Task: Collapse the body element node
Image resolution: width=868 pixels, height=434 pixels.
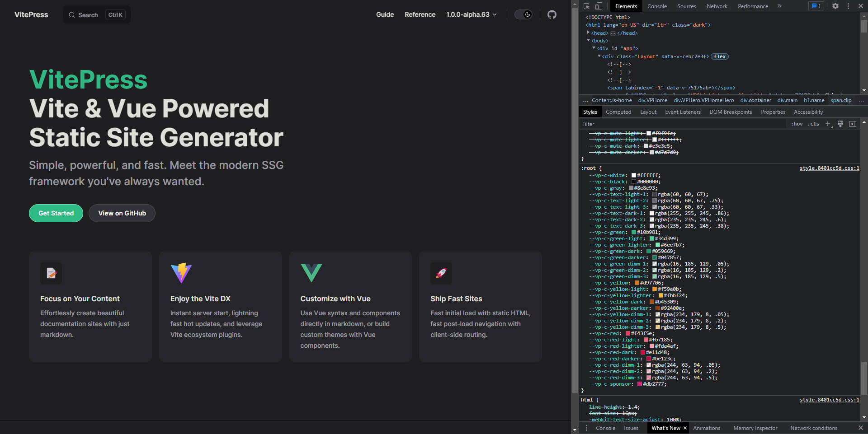Action: point(588,40)
